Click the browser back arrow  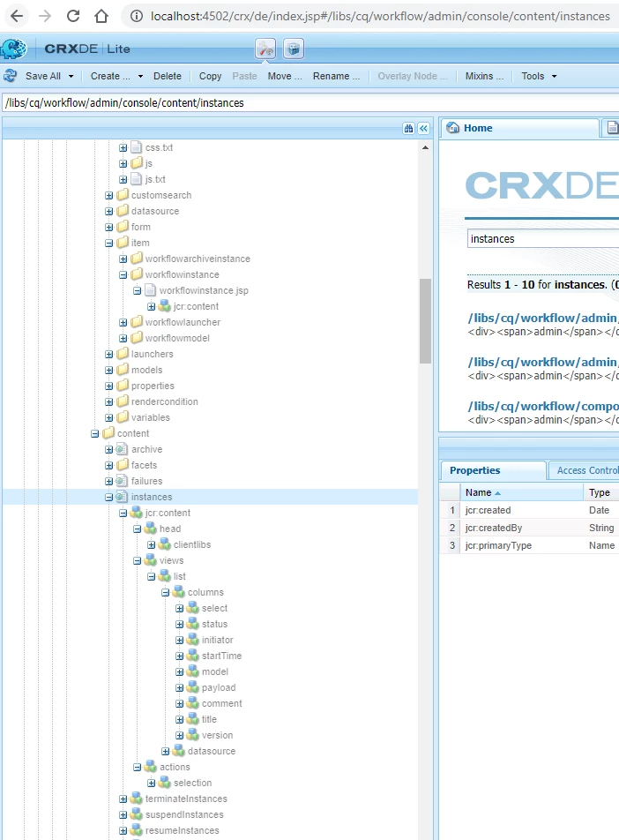[x=17, y=16]
